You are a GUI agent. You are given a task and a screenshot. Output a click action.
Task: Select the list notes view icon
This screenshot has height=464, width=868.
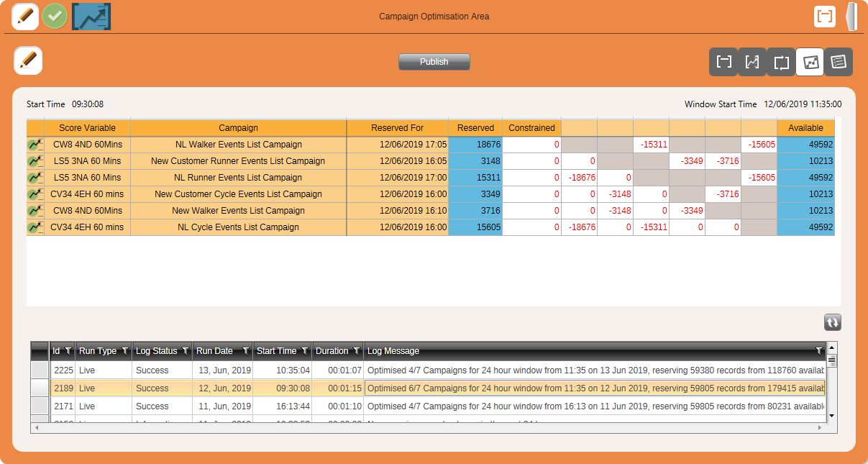[x=839, y=62]
